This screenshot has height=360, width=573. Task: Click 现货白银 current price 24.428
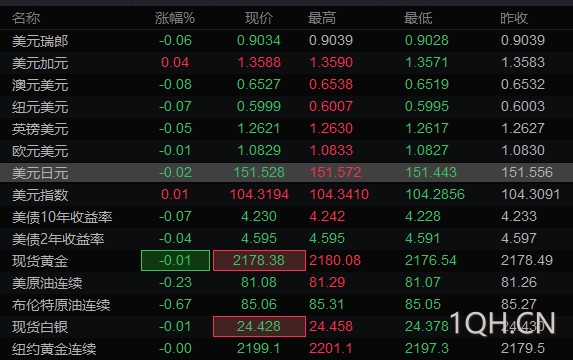(259, 326)
